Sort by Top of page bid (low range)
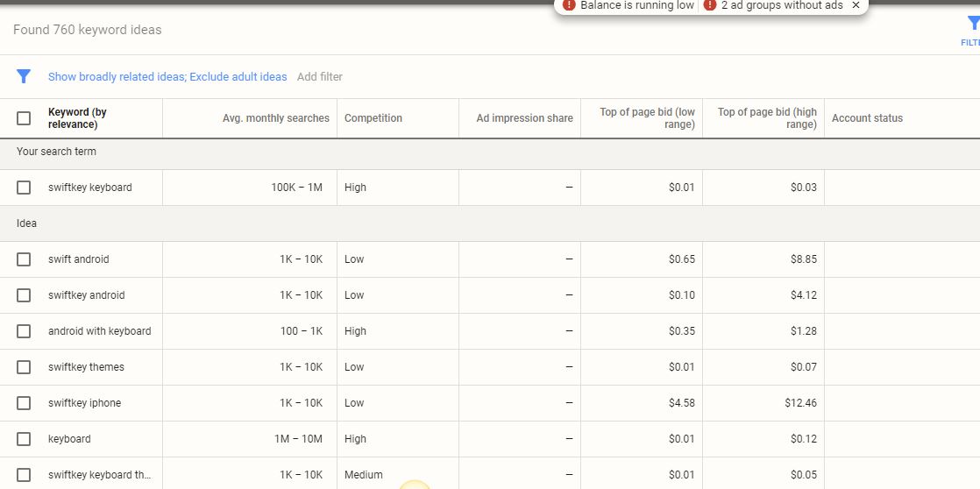This screenshot has width=980, height=489. [648, 118]
